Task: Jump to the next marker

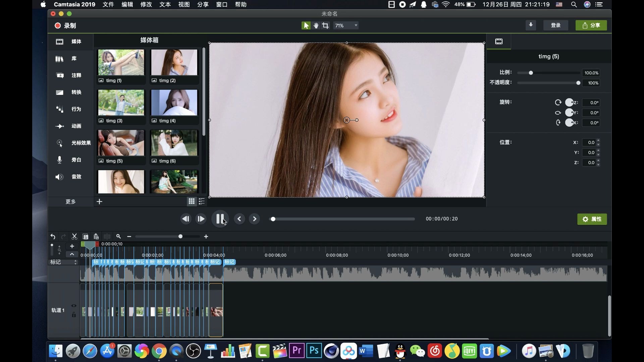Action: [x=255, y=219]
